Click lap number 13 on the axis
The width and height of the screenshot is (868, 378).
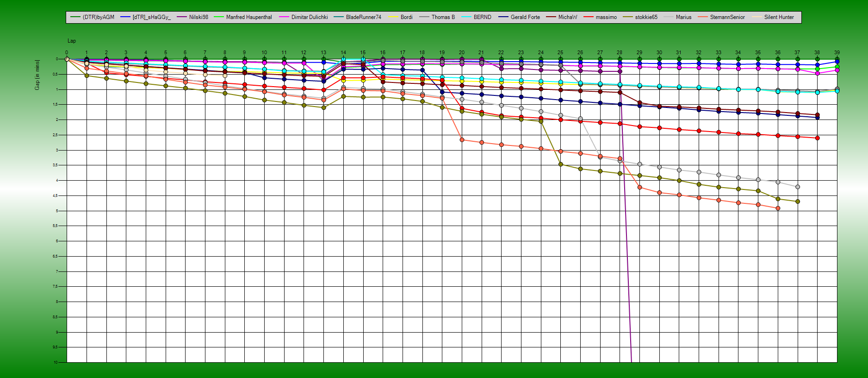point(323,53)
